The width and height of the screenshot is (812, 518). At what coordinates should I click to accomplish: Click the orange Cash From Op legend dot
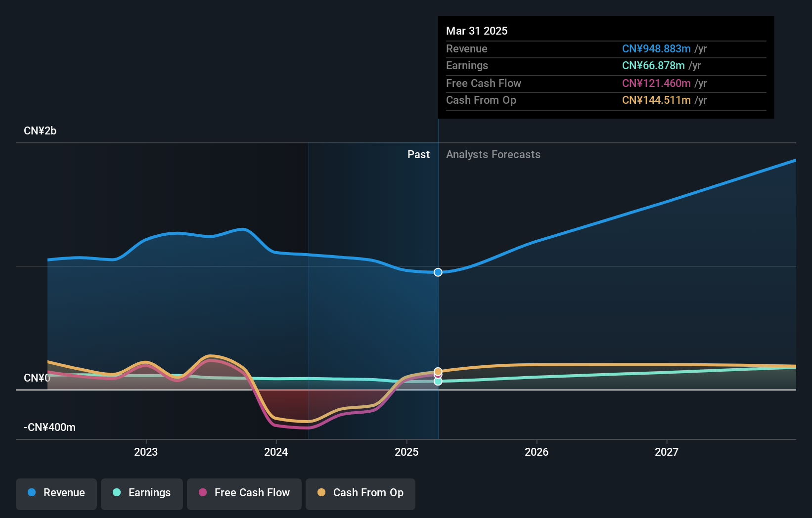click(x=321, y=492)
